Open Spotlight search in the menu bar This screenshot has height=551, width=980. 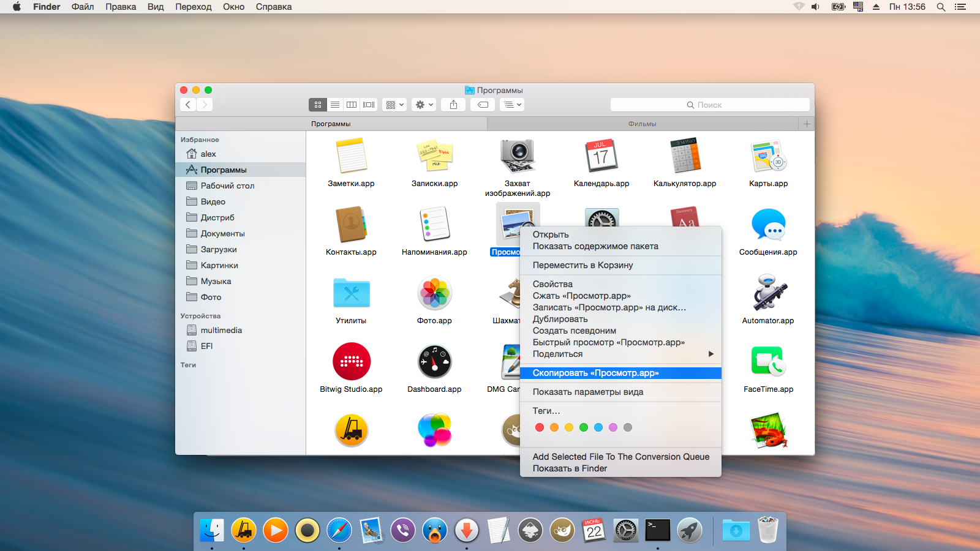point(941,7)
